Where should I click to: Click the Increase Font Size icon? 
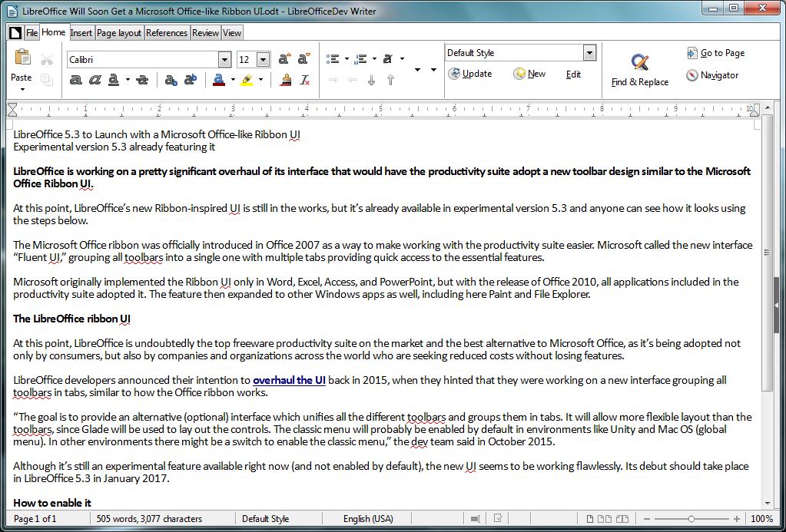[x=284, y=58]
